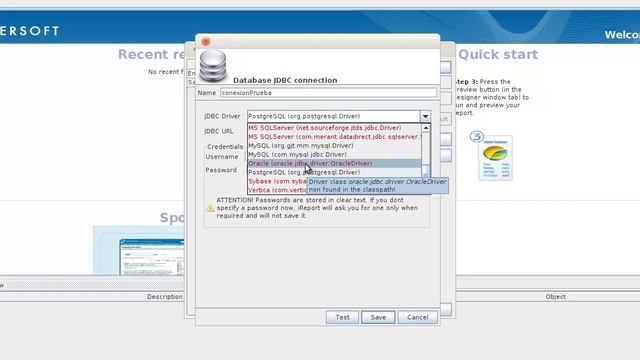Select MS SQLServer com.merant.datadirect driver
The height and width of the screenshot is (360, 640).
334,137
